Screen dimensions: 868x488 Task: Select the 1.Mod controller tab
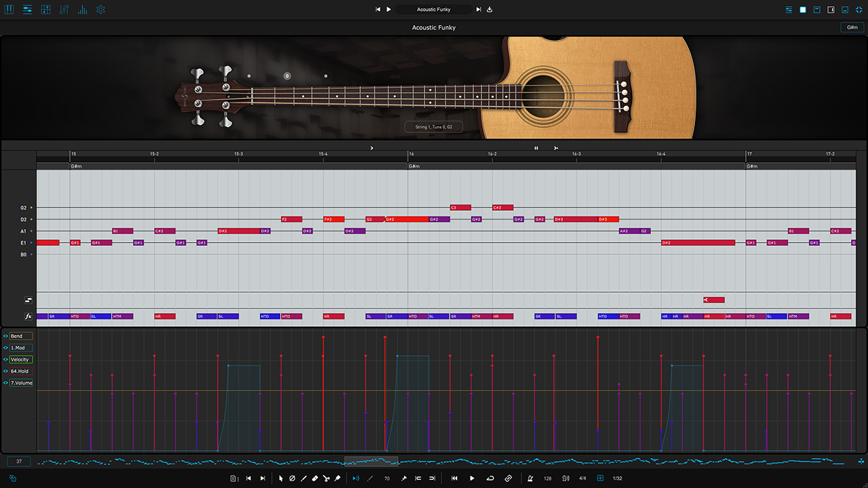point(20,348)
